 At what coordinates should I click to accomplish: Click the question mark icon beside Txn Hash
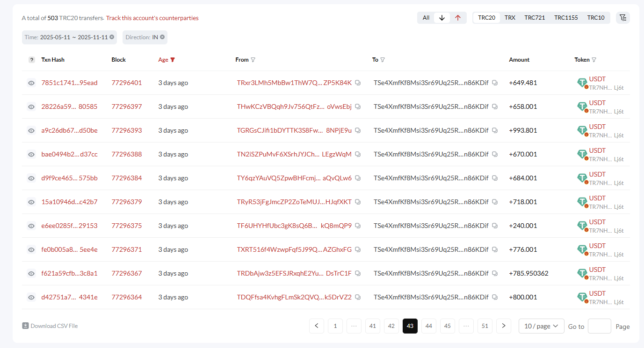[x=31, y=59]
